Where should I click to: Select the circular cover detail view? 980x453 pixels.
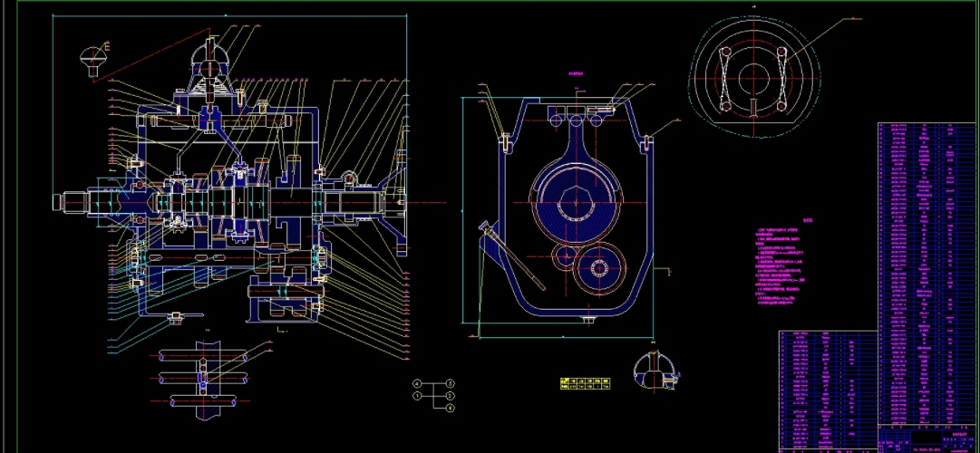click(755, 75)
